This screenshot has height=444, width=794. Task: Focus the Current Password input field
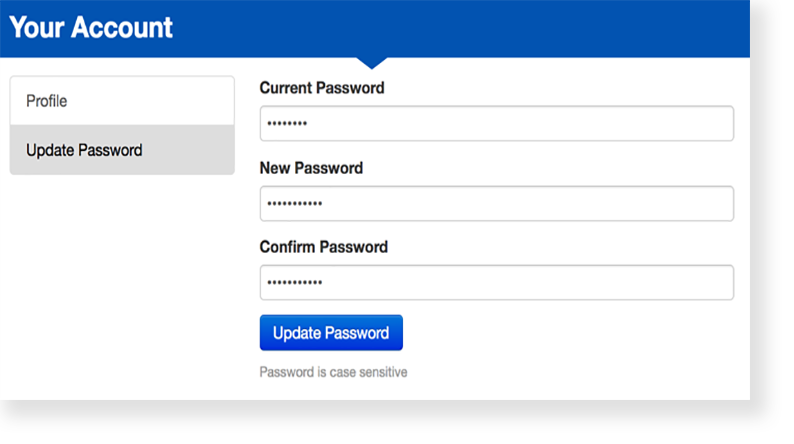point(496,124)
